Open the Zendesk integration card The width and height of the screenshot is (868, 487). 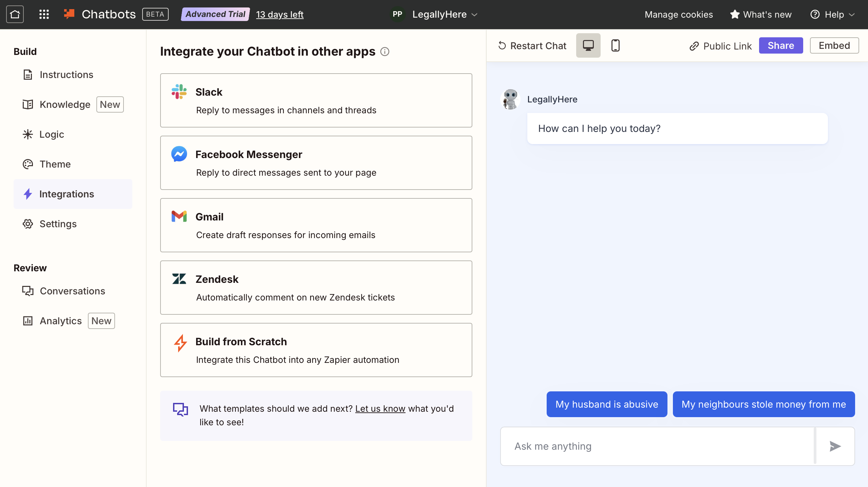(x=316, y=288)
